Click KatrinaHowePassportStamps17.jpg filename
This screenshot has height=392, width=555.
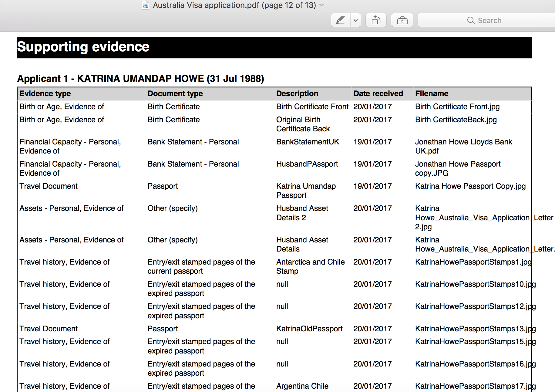tap(475, 386)
